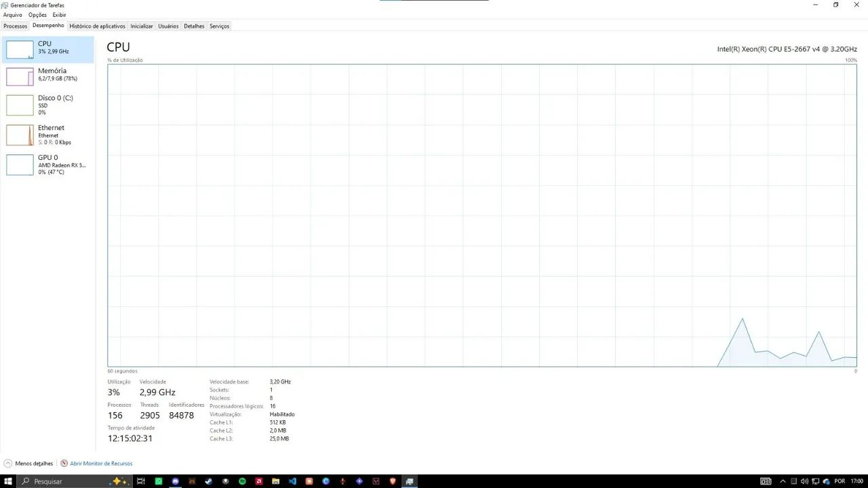Click the POR language indicator
868x488 pixels.
point(840,481)
